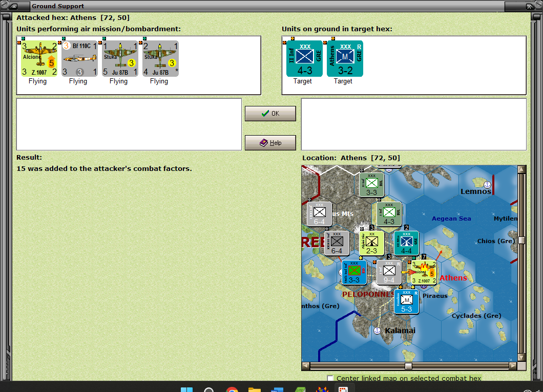The image size is (543, 392).
Task: Click the Ground Support window title
Action: 58,6
